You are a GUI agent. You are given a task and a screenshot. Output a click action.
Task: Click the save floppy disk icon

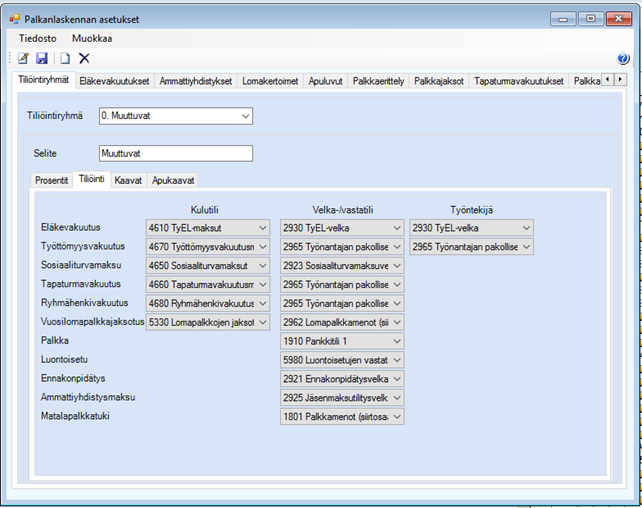click(x=42, y=59)
